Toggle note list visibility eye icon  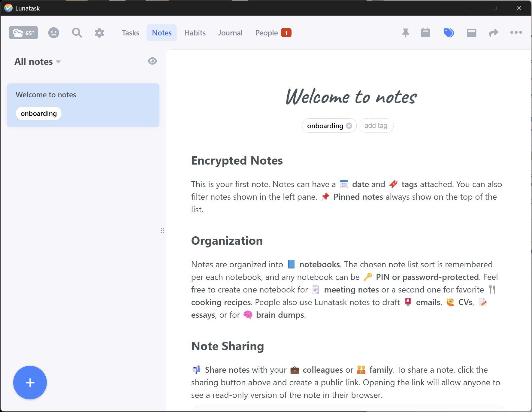(153, 61)
